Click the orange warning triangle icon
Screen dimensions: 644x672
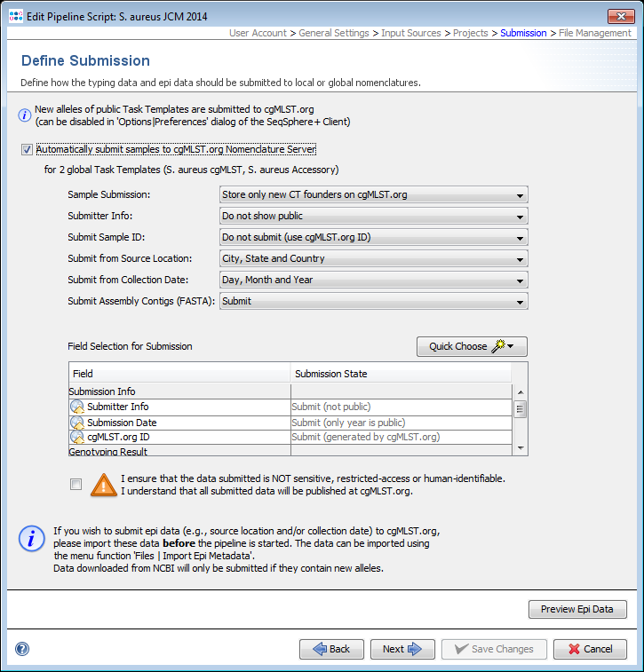click(x=104, y=485)
